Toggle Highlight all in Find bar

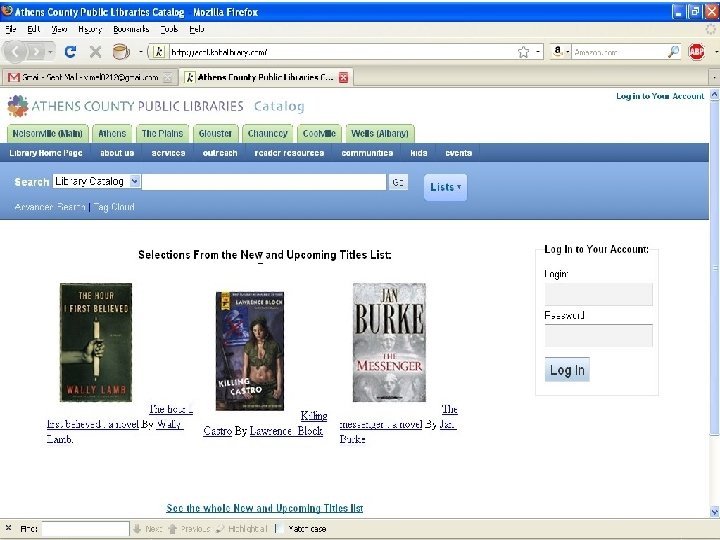point(241,529)
